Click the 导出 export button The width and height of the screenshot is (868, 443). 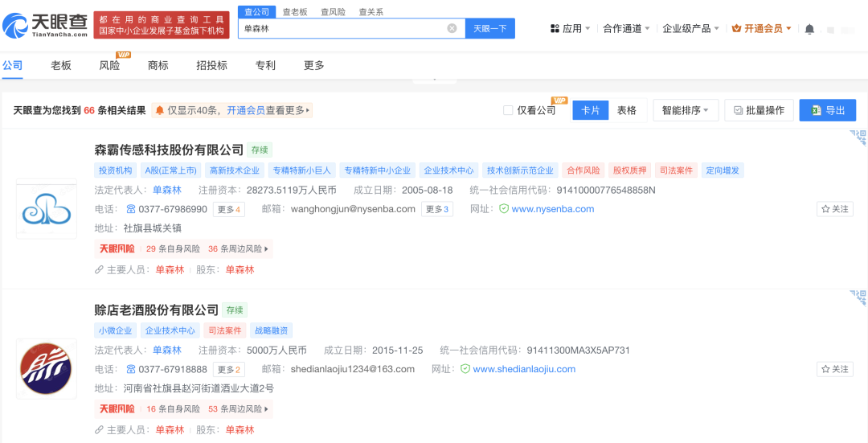click(x=828, y=110)
